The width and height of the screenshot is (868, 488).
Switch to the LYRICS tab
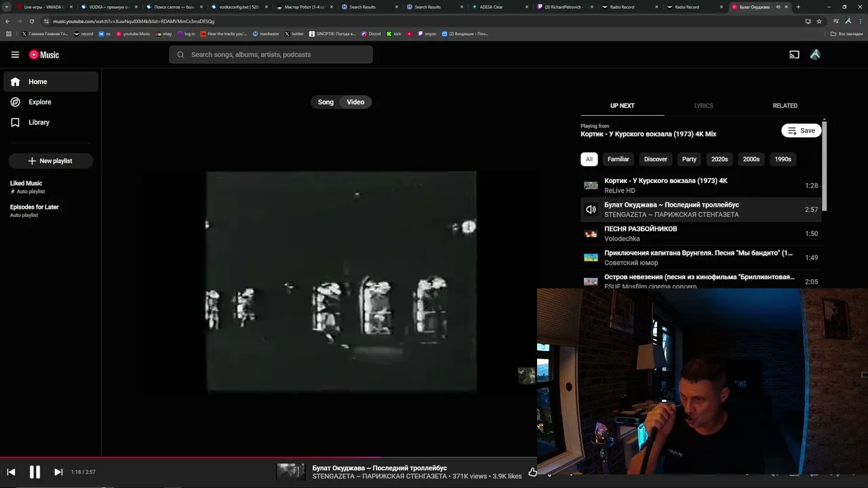pyautogui.click(x=703, y=106)
